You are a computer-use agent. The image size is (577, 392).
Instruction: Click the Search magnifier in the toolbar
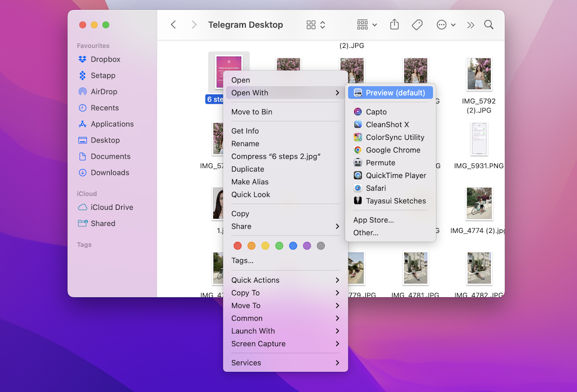coord(489,24)
